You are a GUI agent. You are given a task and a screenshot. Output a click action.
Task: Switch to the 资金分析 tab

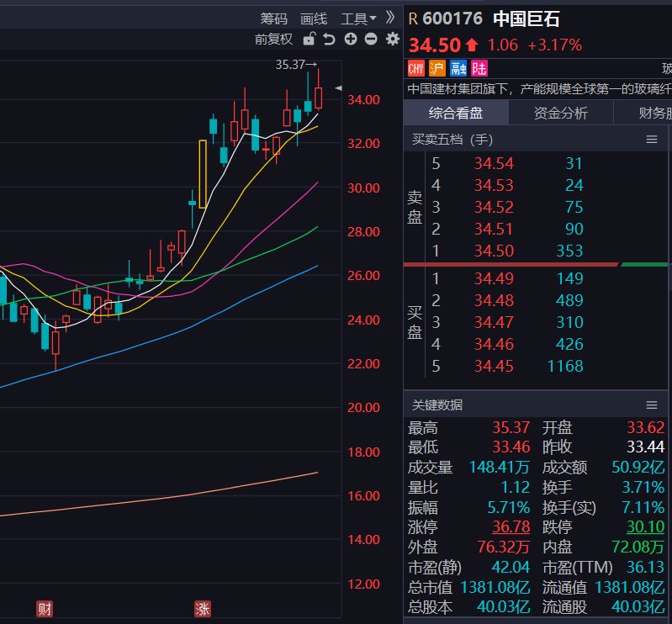pyautogui.click(x=561, y=113)
